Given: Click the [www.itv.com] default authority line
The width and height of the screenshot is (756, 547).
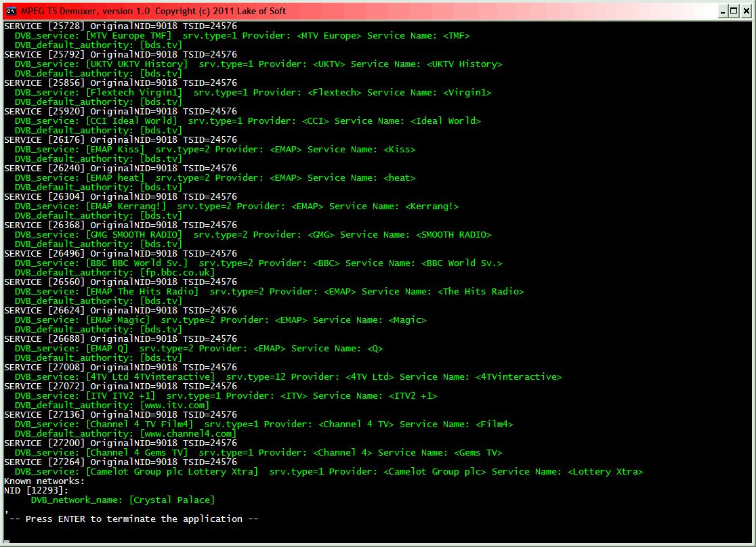Looking at the screenshot, I should click(112, 406).
